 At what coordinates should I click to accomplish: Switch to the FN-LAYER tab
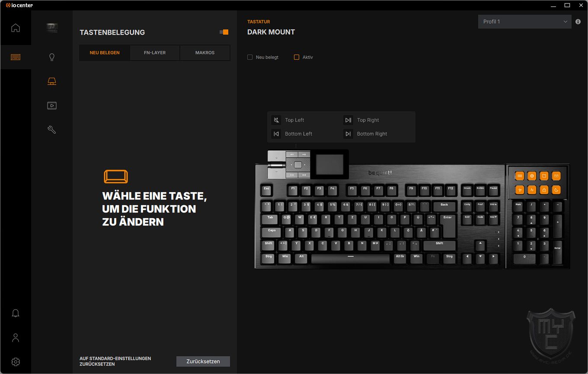[155, 53]
